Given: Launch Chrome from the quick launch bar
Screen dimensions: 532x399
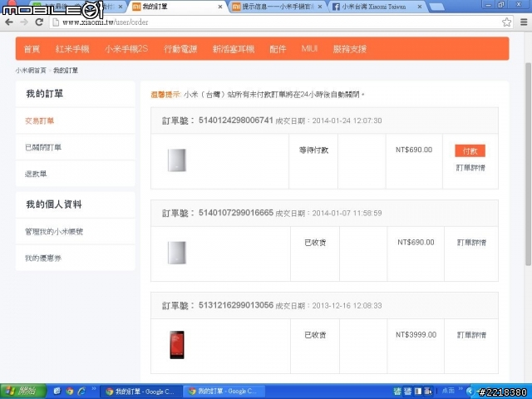Looking at the screenshot, I should 70,392.
